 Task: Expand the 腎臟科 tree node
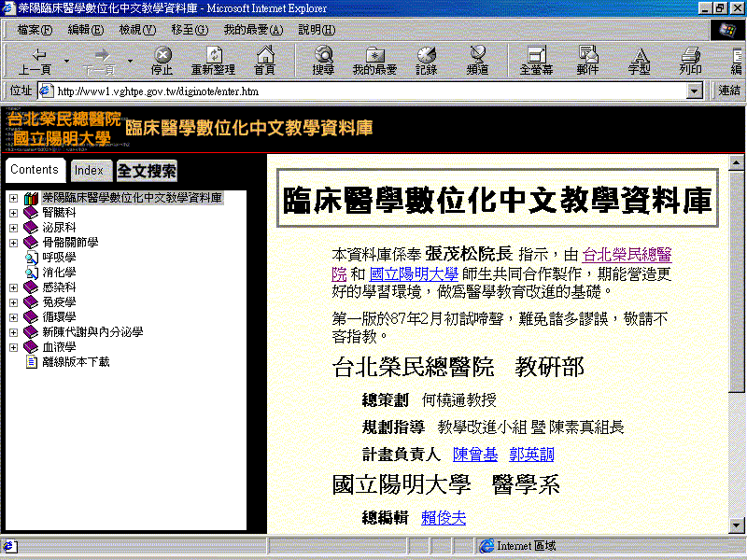(x=13, y=213)
